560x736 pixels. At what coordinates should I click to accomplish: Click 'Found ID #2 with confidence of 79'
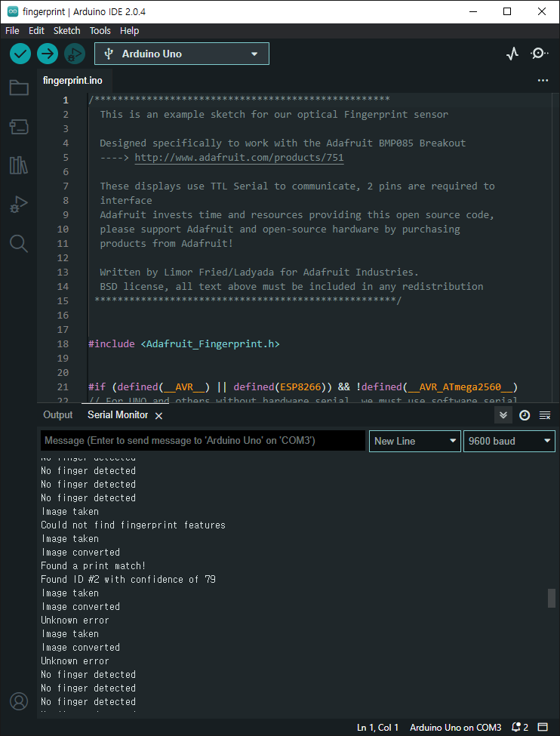pos(128,579)
